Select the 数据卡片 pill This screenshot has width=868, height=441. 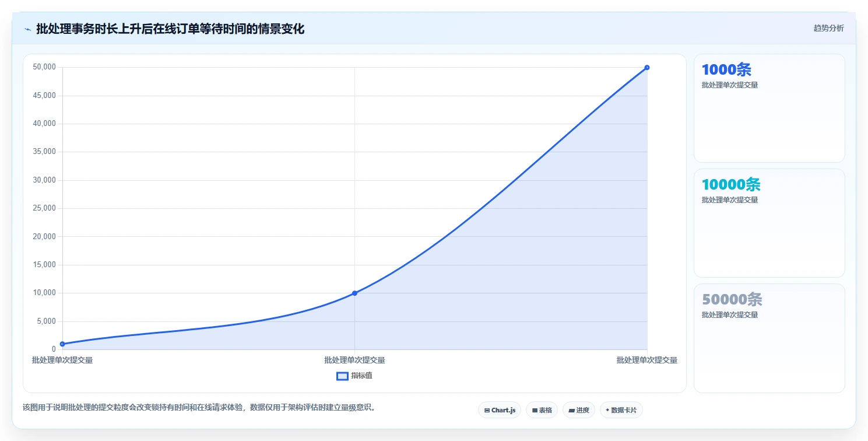click(x=621, y=410)
